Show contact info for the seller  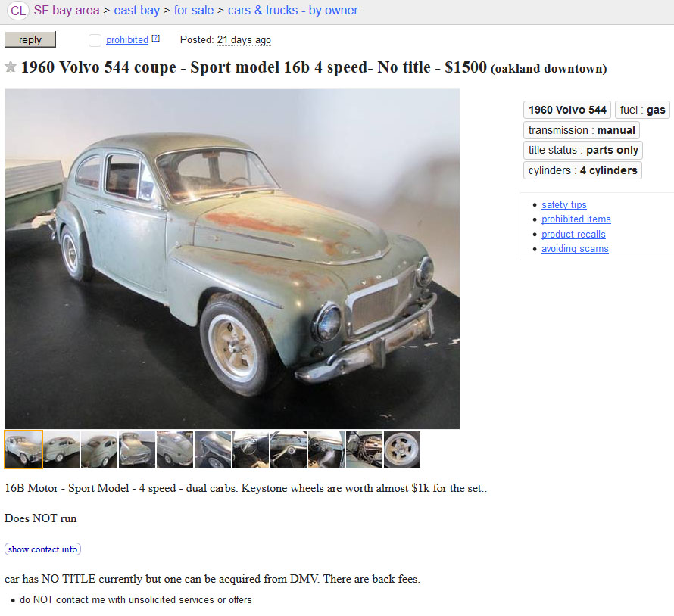point(42,549)
